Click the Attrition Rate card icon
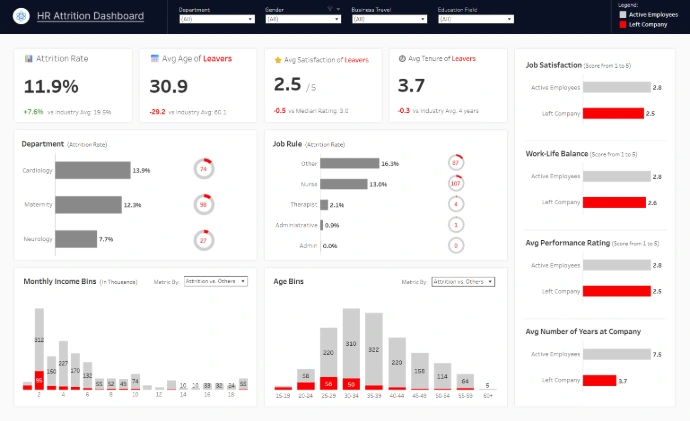The height and width of the screenshot is (421, 690). click(28, 59)
